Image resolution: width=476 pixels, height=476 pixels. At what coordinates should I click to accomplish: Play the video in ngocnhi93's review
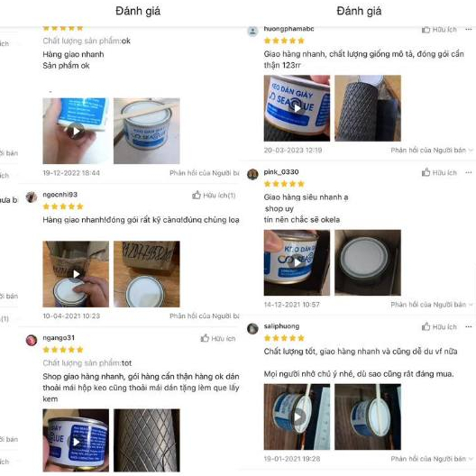pyautogui.click(x=76, y=274)
